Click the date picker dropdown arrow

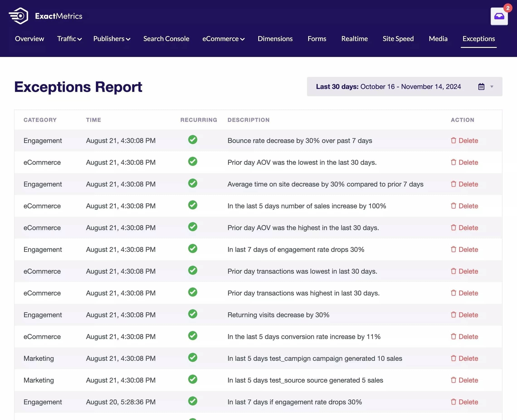tap(492, 87)
